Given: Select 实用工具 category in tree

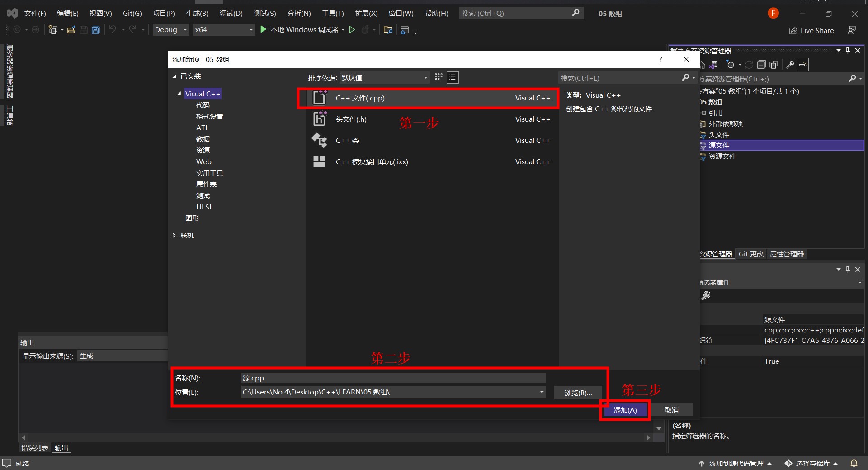Looking at the screenshot, I should [x=210, y=173].
